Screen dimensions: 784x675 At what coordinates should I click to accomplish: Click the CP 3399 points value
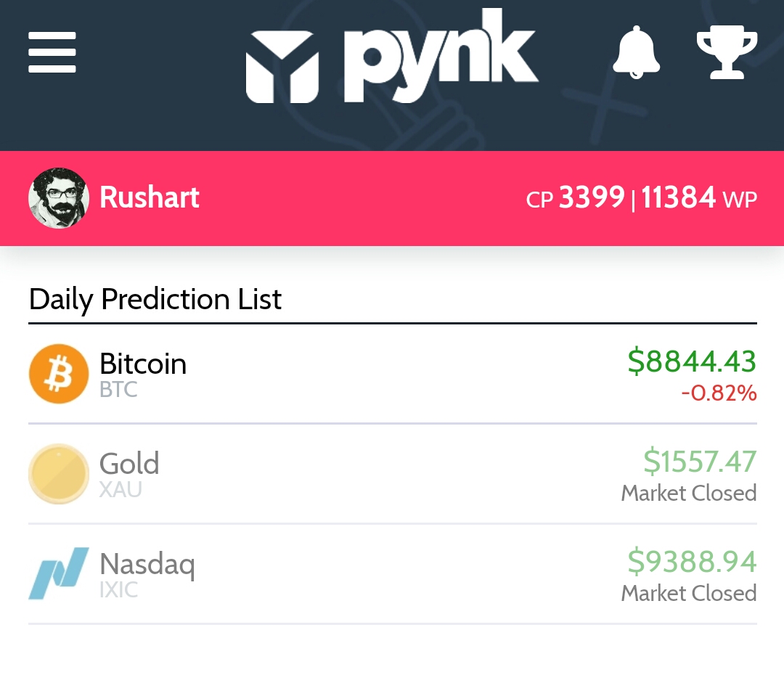(575, 197)
